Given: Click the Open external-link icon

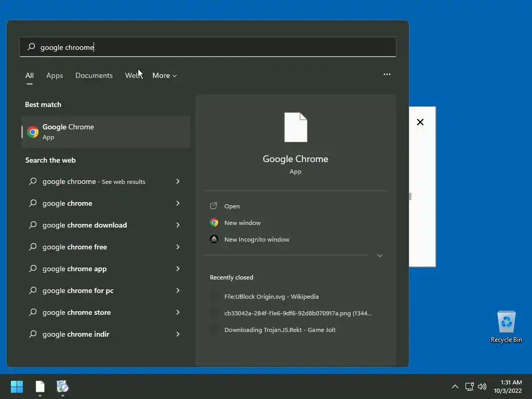Looking at the screenshot, I should [x=214, y=206].
